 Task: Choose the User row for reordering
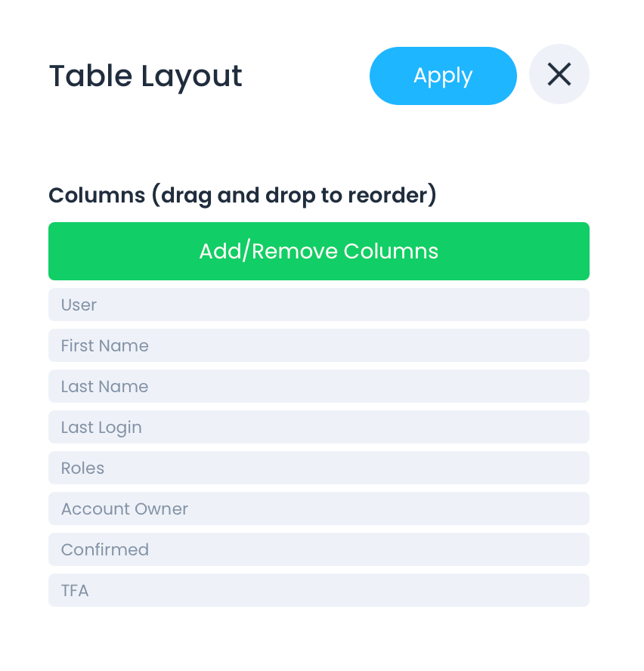[x=318, y=305]
